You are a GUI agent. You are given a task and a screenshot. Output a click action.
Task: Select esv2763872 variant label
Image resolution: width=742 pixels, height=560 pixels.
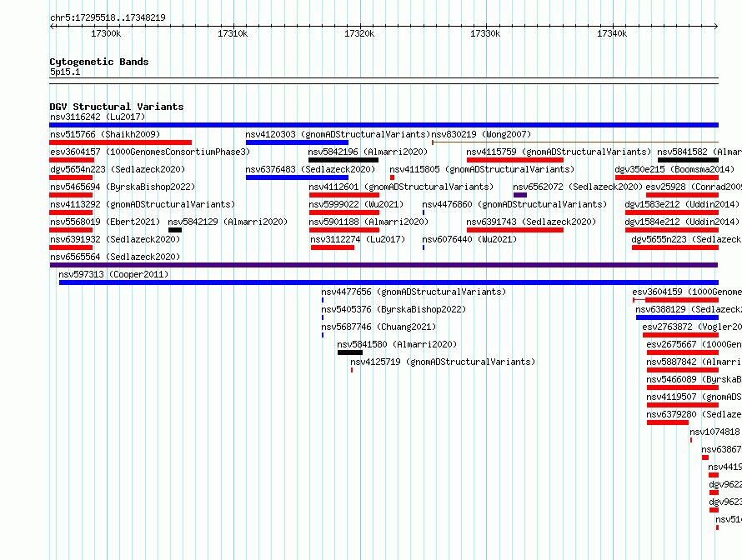pyautogui.click(x=692, y=327)
